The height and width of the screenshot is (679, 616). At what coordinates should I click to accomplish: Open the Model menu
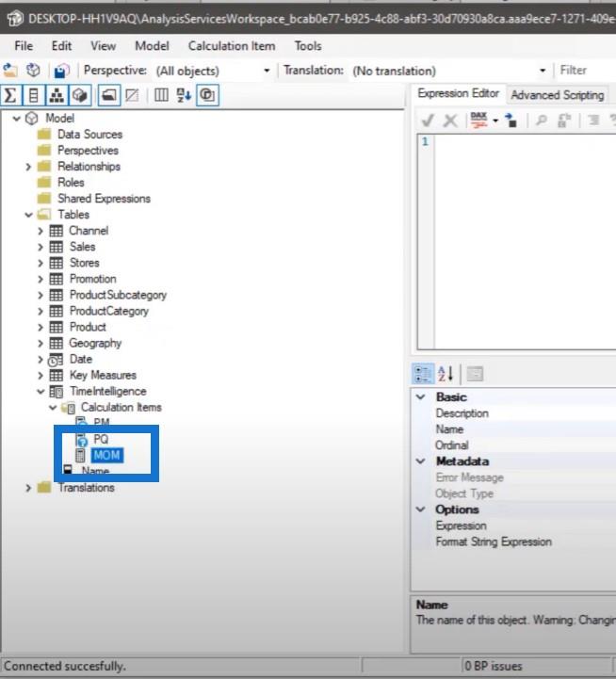pos(152,46)
